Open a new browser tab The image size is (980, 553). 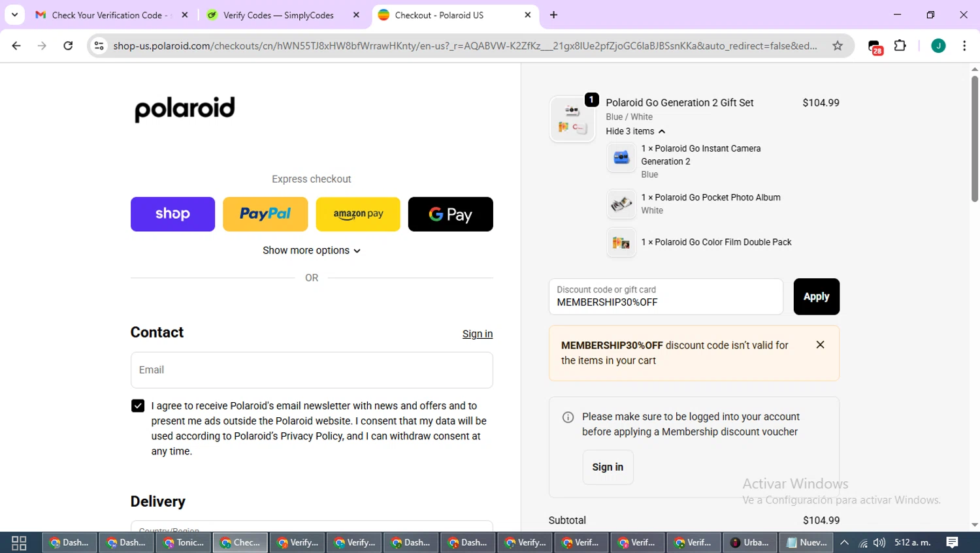(553, 15)
